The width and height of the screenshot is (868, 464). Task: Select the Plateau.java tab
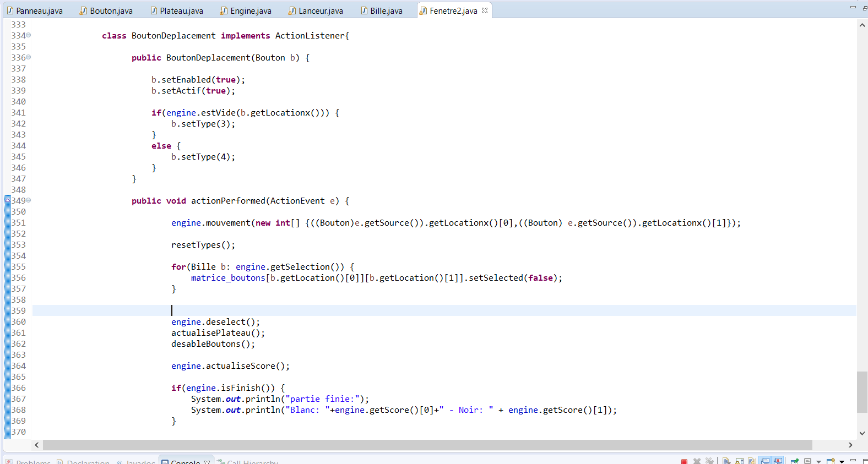coord(177,10)
